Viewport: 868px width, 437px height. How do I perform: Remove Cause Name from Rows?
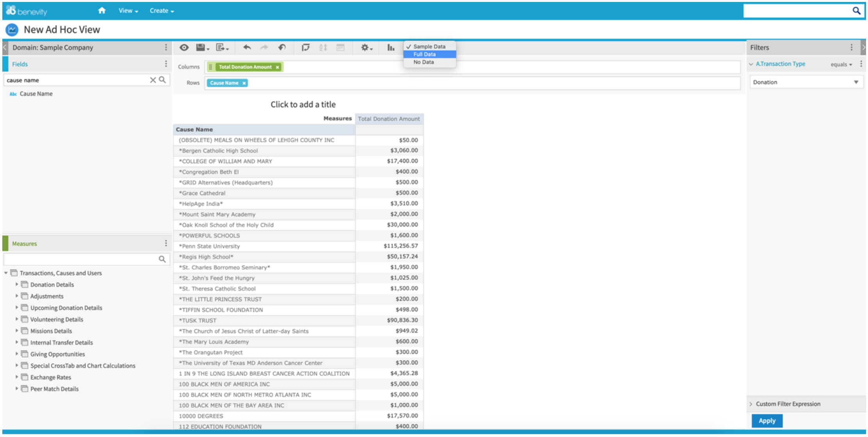[244, 83]
